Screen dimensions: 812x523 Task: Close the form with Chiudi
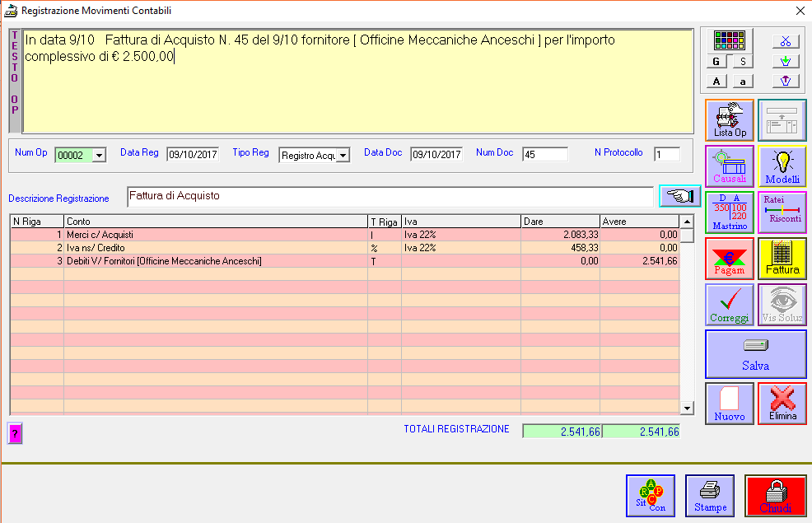pos(775,496)
